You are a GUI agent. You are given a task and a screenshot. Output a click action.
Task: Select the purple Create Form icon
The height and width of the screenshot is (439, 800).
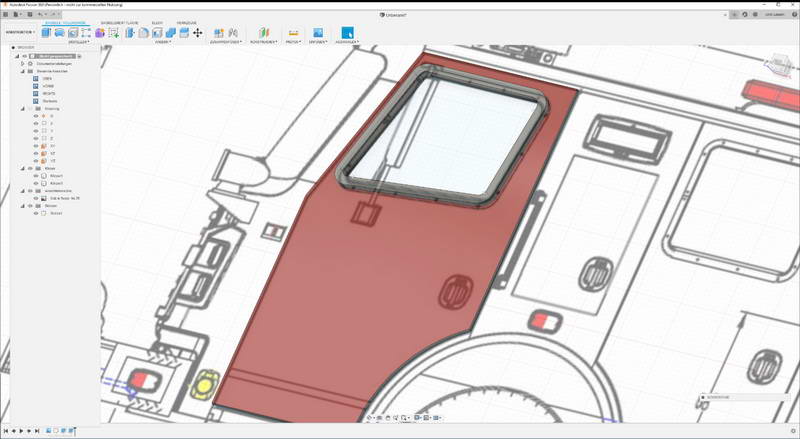(100, 33)
